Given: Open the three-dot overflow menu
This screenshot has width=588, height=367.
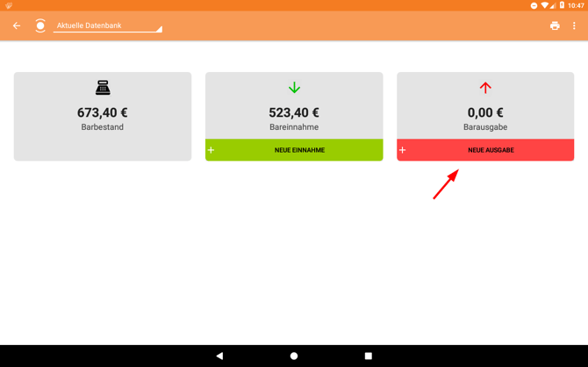Looking at the screenshot, I should pyautogui.click(x=574, y=25).
